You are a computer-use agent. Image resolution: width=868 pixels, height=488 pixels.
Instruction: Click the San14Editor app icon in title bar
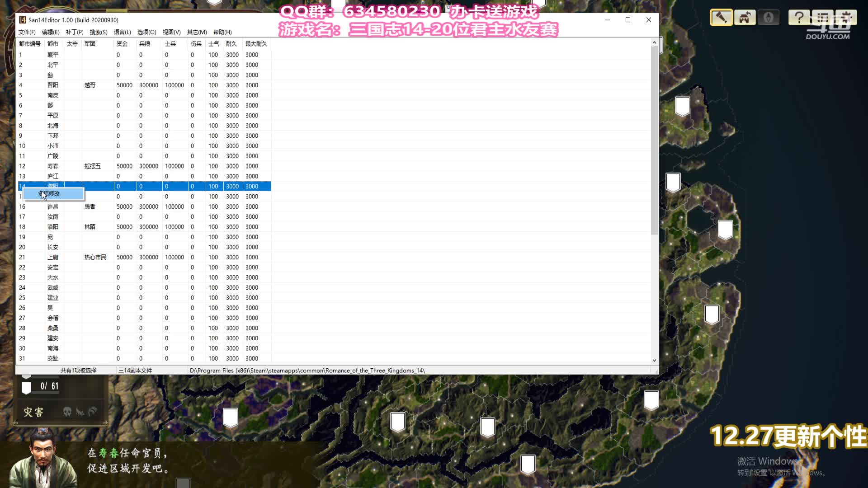point(23,20)
